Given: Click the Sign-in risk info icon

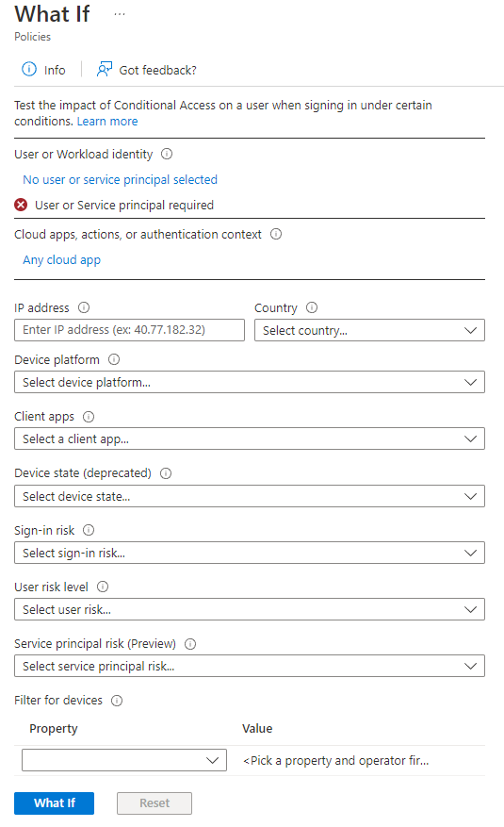Looking at the screenshot, I should tap(89, 530).
